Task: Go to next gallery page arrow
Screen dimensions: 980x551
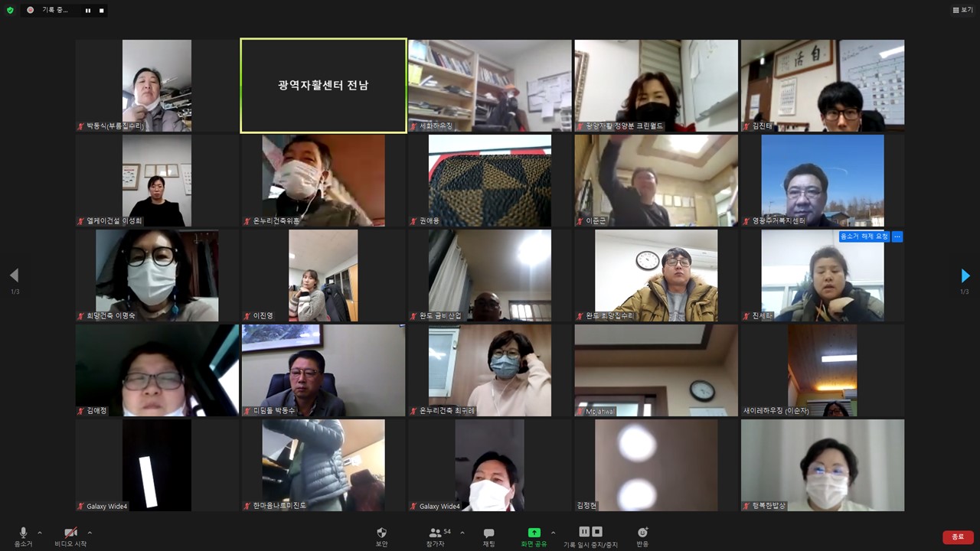Action: (965, 275)
